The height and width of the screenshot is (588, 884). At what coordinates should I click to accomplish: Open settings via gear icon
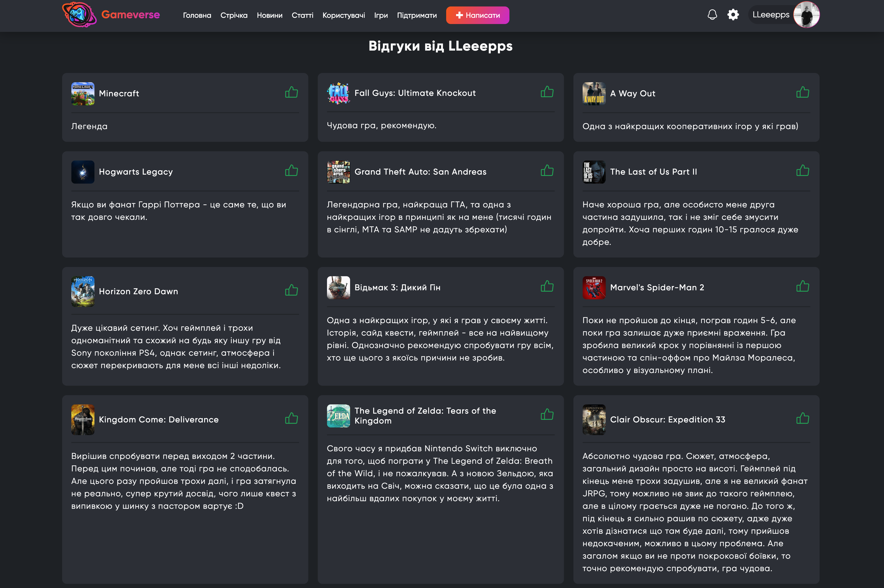click(x=733, y=15)
